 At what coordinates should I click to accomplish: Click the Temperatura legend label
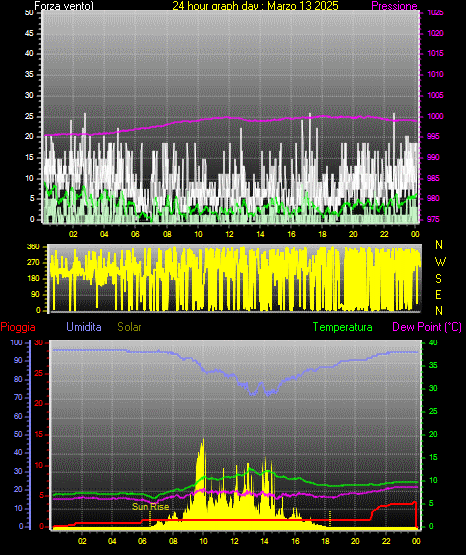click(x=342, y=327)
